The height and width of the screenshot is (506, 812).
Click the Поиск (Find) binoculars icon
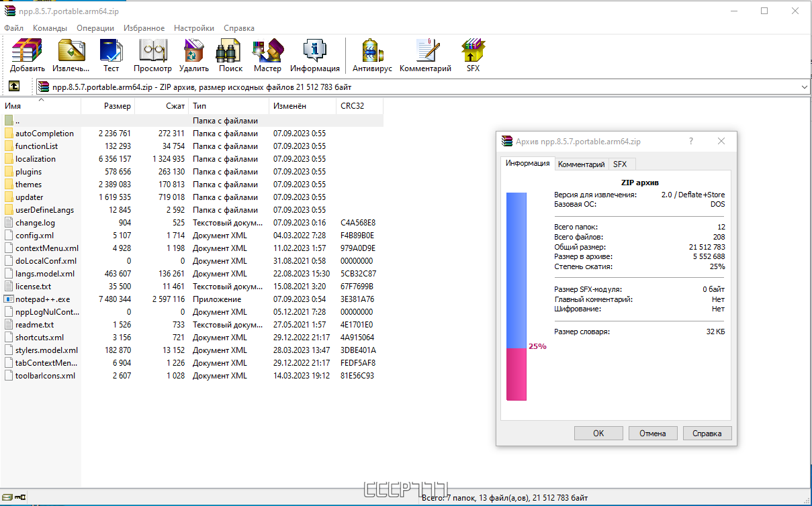click(x=230, y=56)
